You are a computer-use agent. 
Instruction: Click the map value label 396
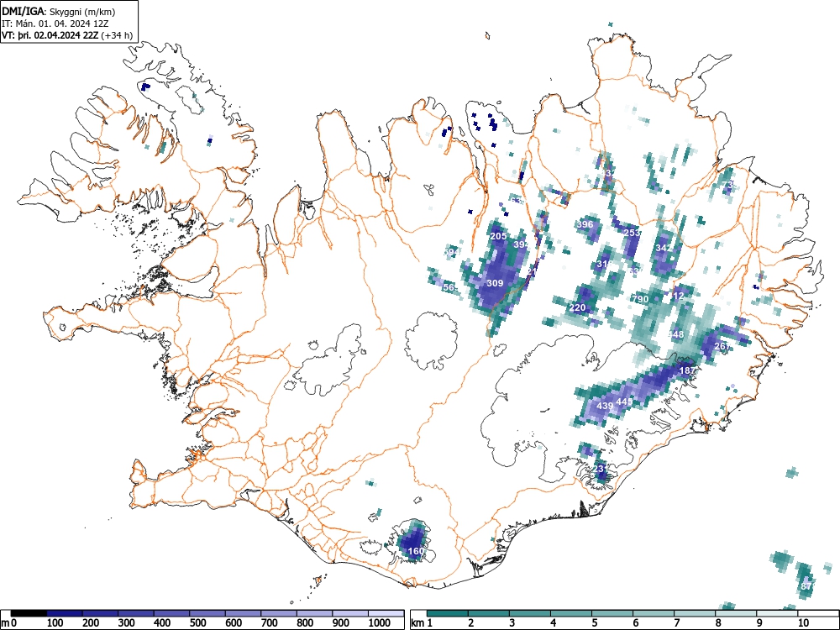click(x=585, y=224)
